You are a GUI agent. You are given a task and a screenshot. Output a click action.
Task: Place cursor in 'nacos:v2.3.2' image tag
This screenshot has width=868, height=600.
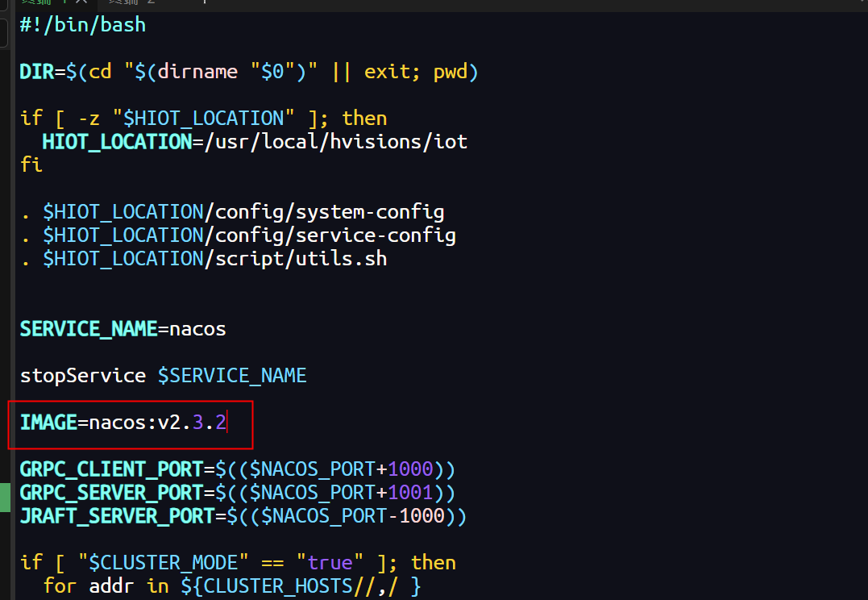click(x=158, y=423)
